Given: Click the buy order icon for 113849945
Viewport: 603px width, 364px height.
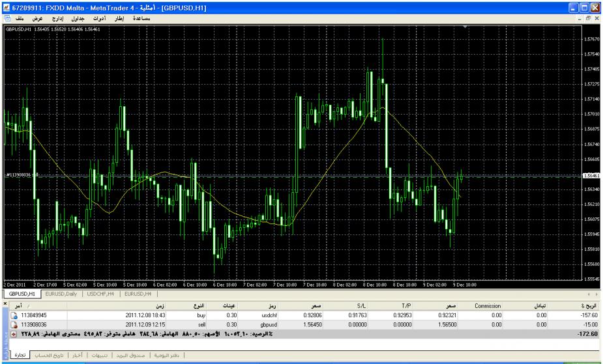Looking at the screenshot, I should [x=14, y=316].
